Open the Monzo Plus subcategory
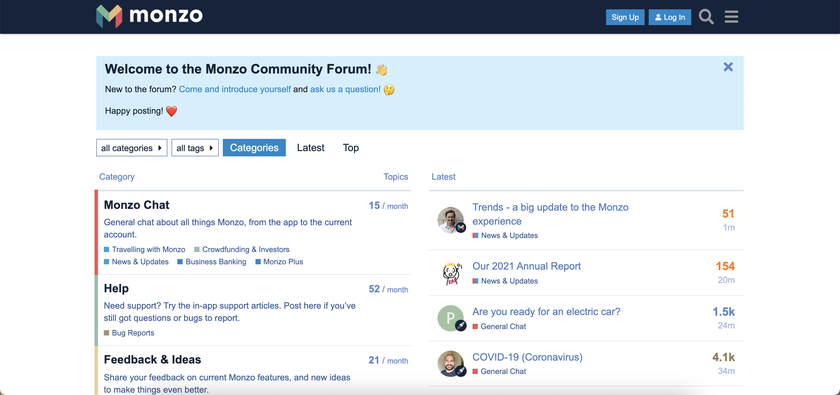 click(x=279, y=262)
